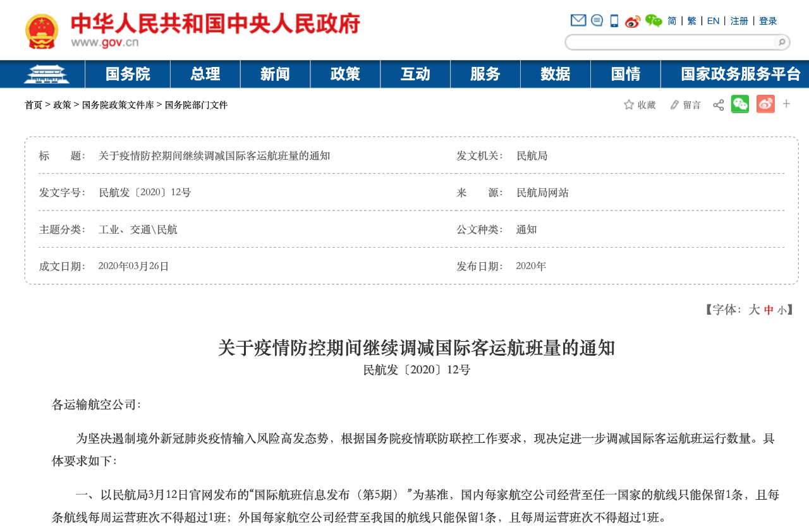Click into the site search field
This screenshot has width=809, height=532.
670,42
